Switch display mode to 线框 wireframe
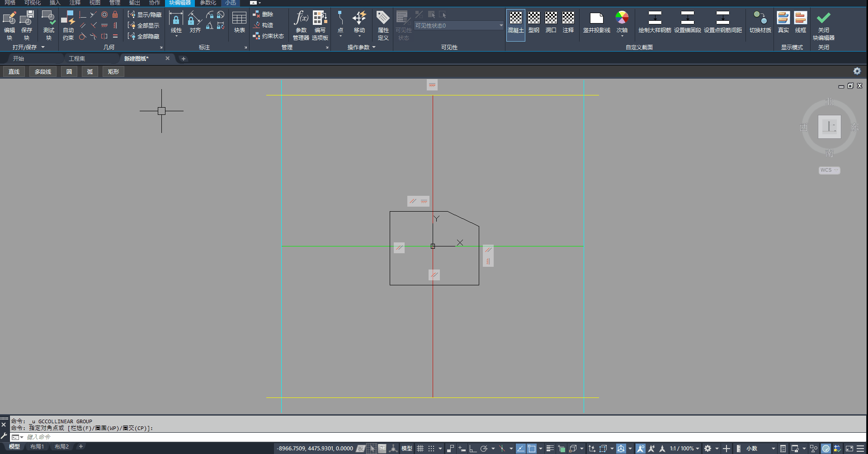 (801, 22)
